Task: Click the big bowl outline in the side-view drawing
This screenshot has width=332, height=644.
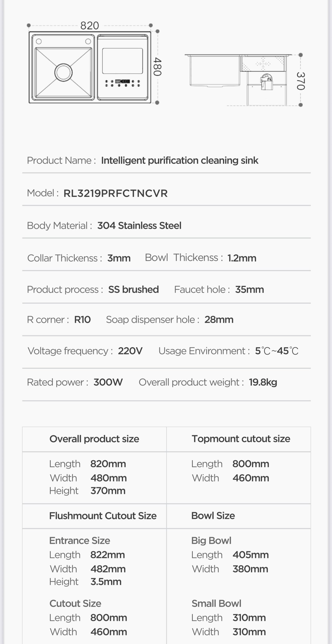Action: [214, 71]
